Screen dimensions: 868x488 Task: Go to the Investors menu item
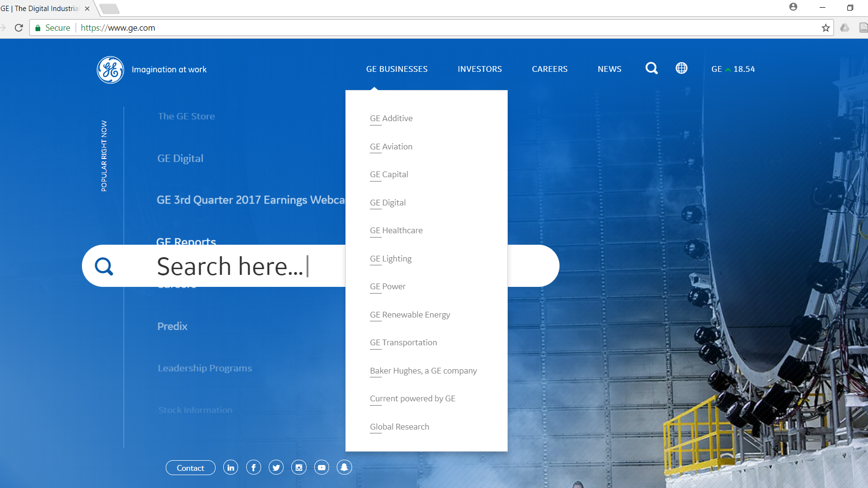(480, 69)
